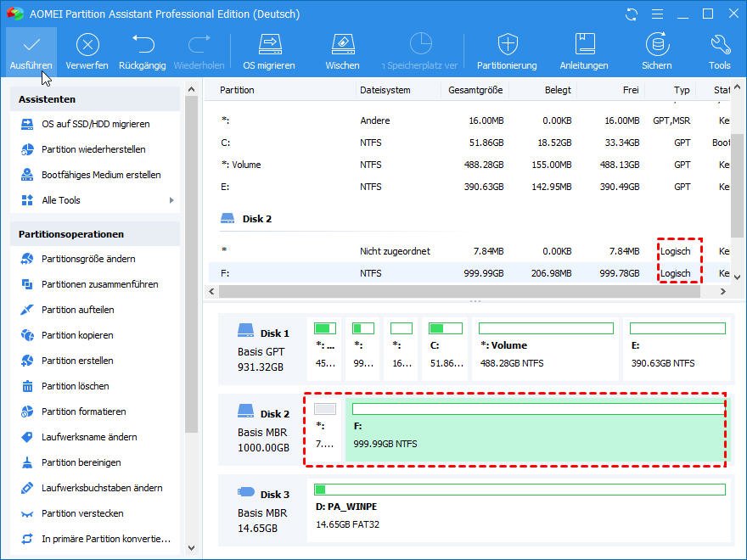Select *: Volume block in Disk 1 map
Screen dimensions: 747x560
545,349
